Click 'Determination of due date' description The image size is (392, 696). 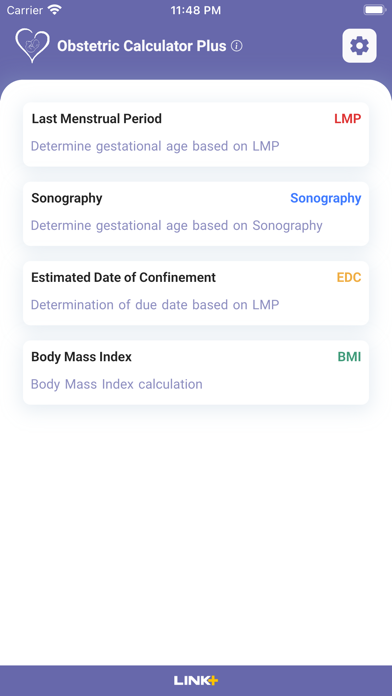coord(155,305)
